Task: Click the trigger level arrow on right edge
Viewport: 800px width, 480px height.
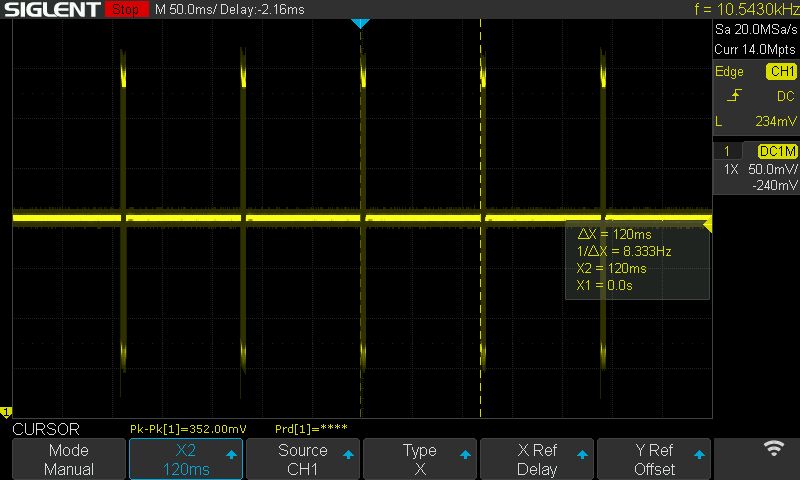Action: [x=707, y=225]
